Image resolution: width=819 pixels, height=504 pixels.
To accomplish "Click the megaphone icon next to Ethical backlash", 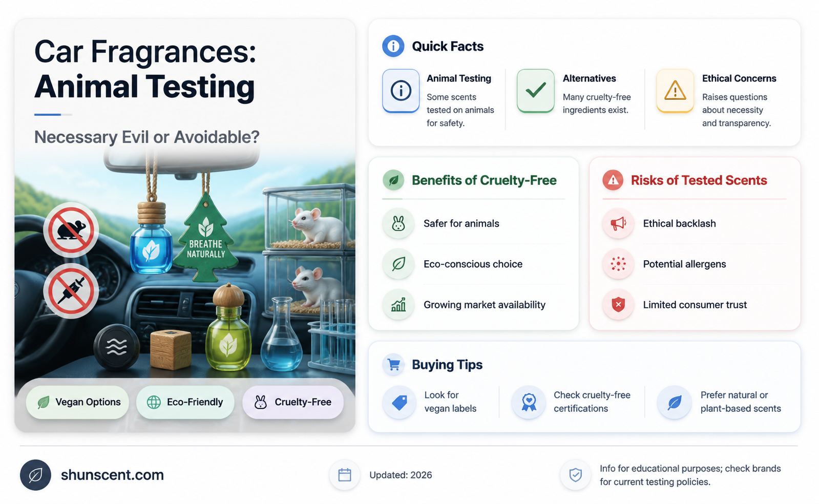I will [x=618, y=223].
